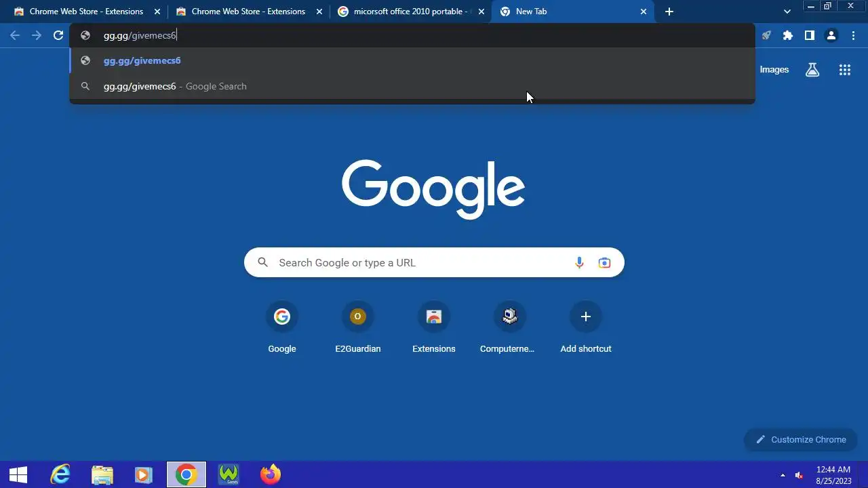The image size is (868, 488).
Task: Open the Google apps grid
Action: tap(844, 69)
